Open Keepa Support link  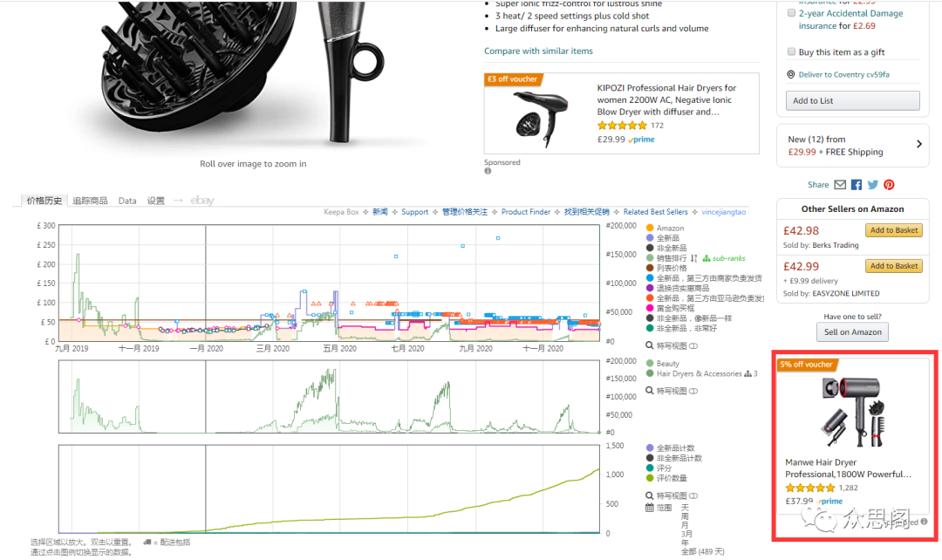tap(414, 212)
